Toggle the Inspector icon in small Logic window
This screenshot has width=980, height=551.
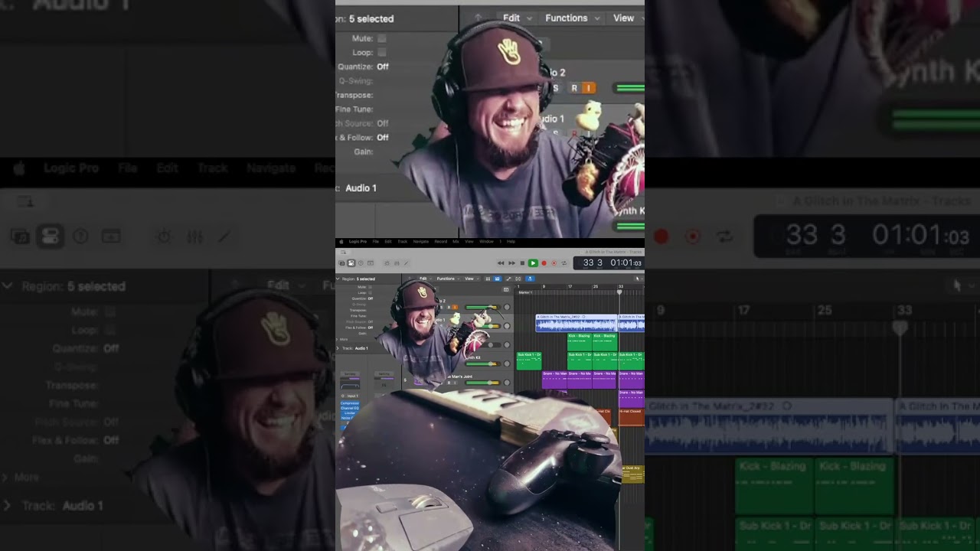[x=351, y=262]
